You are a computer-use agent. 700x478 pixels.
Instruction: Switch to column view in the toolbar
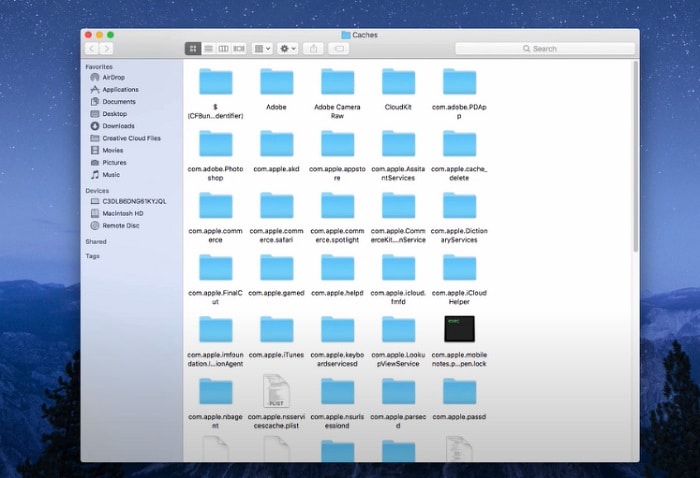(224, 49)
